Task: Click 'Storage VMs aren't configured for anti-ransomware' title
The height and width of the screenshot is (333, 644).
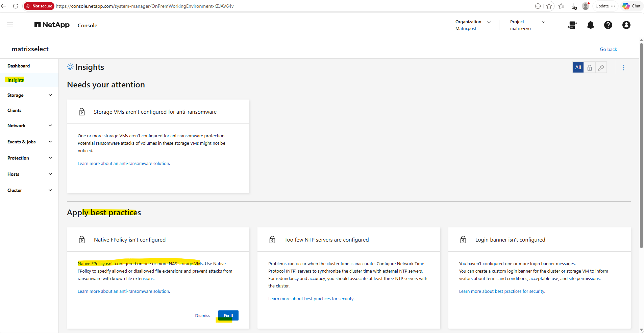Action: [155, 112]
